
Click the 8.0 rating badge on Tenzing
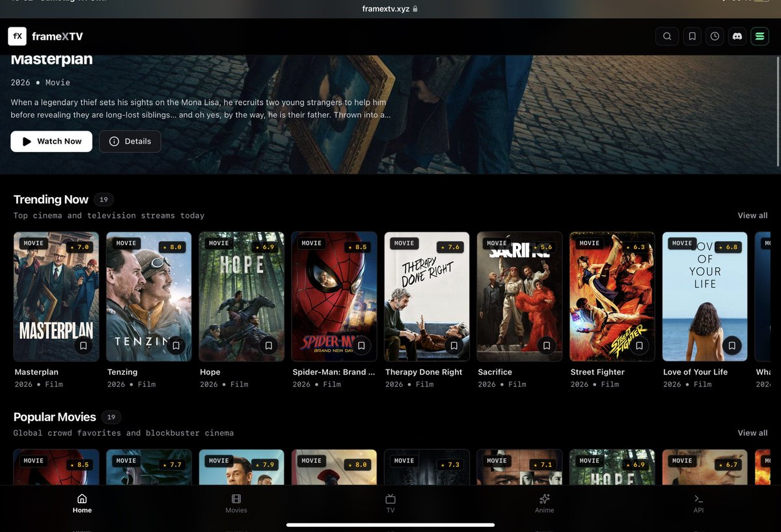(x=172, y=247)
